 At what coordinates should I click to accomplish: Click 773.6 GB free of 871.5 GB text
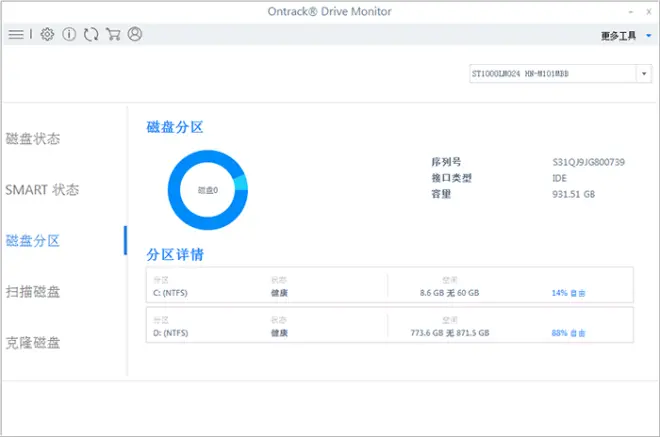pos(450,333)
